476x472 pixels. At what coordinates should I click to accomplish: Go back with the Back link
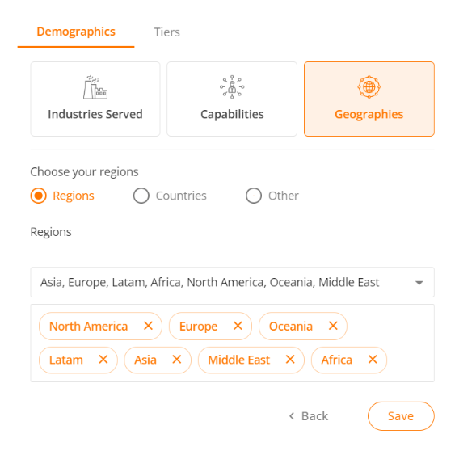(x=309, y=416)
